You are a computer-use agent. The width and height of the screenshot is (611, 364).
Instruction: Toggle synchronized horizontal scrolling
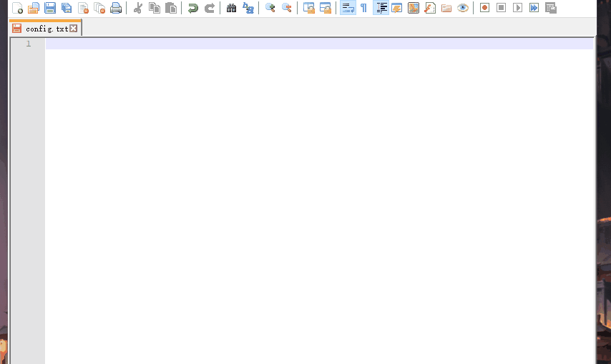click(326, 8)
